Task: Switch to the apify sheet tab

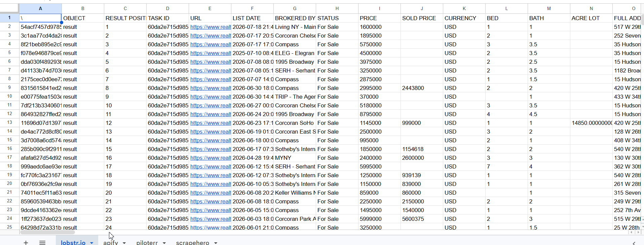Action: pos(111,242)
